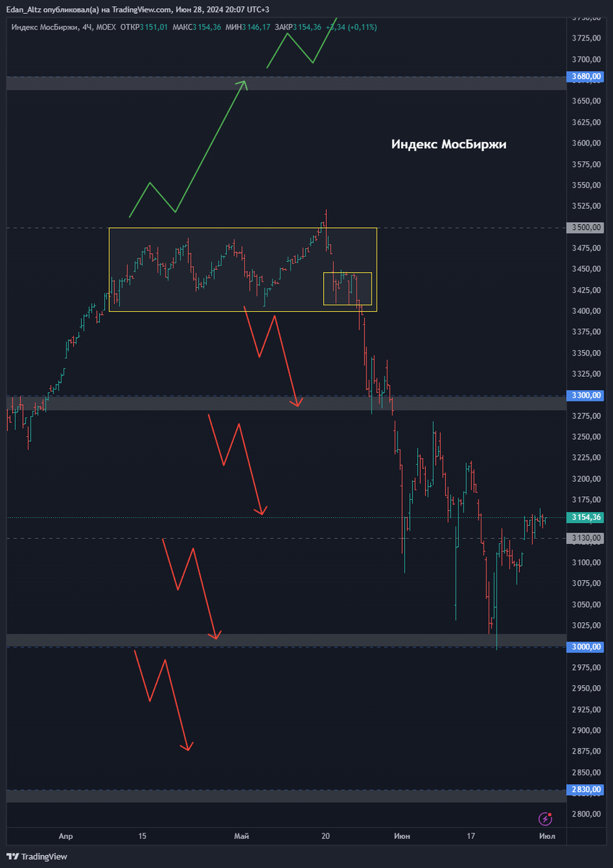Click the +3,34 (+0,11%) change value
613x868 pixels.
pos(351,27)
